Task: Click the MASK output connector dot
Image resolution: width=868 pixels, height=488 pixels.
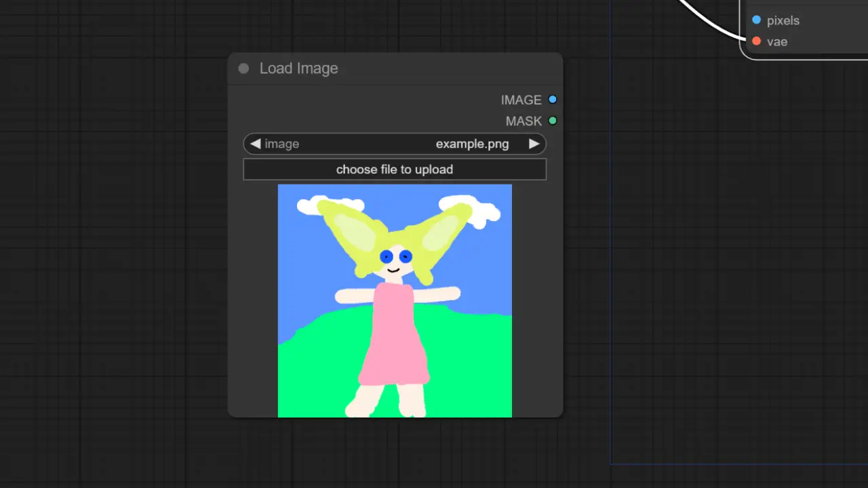Action: point(553,121)
